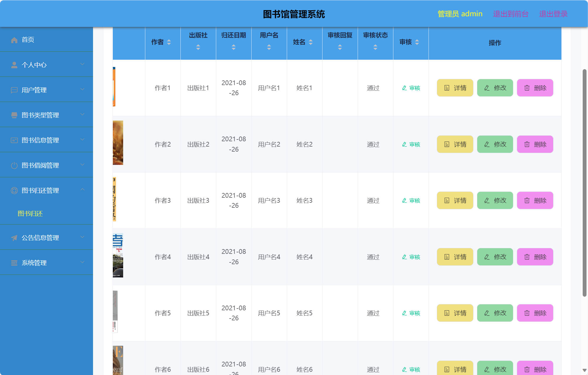Click the monitor icon beside 图书类型管理
The image size is (588, 375).
coord(14,115)
